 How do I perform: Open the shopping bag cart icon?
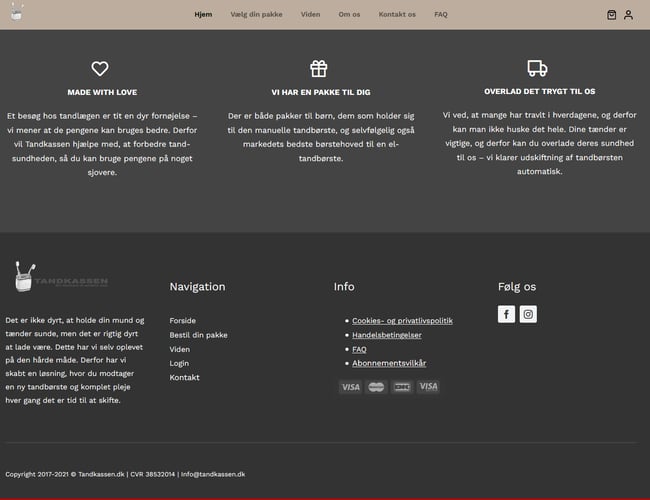pyautogui.click(x=611, y=15)
